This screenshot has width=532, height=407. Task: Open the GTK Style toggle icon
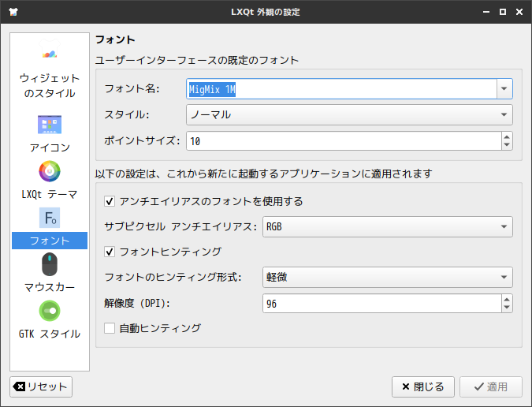click(49, 311)
